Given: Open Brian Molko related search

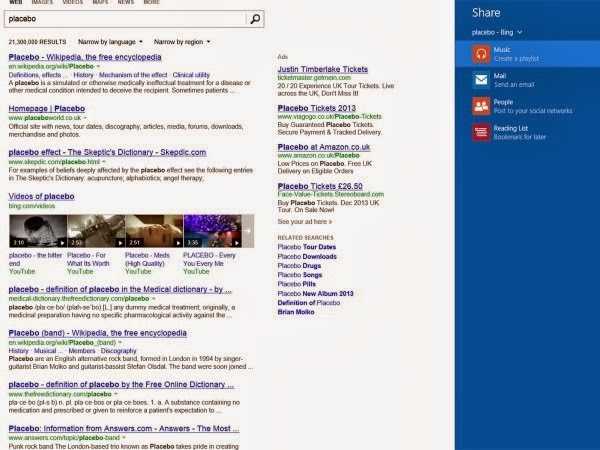Looking at the screenshot, I should pos(296,312).
